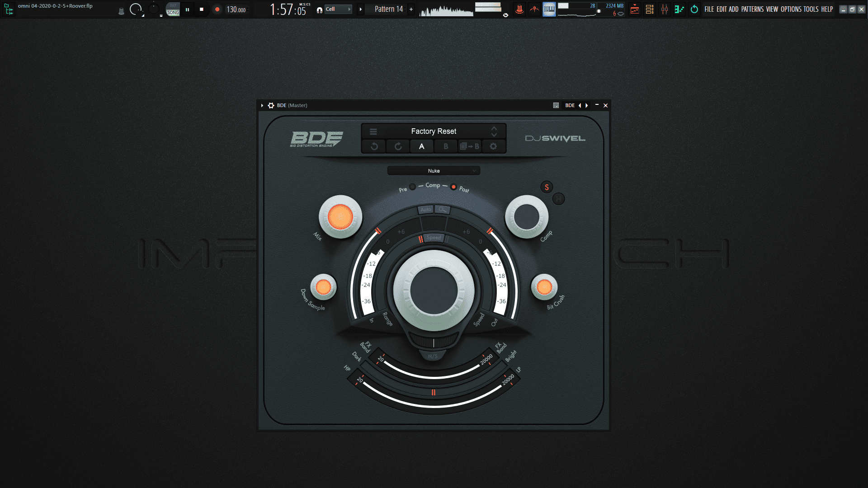Click the red pickaxe tool icon
The width and height of the screenshot is (868, 488).
click(534, 9)
